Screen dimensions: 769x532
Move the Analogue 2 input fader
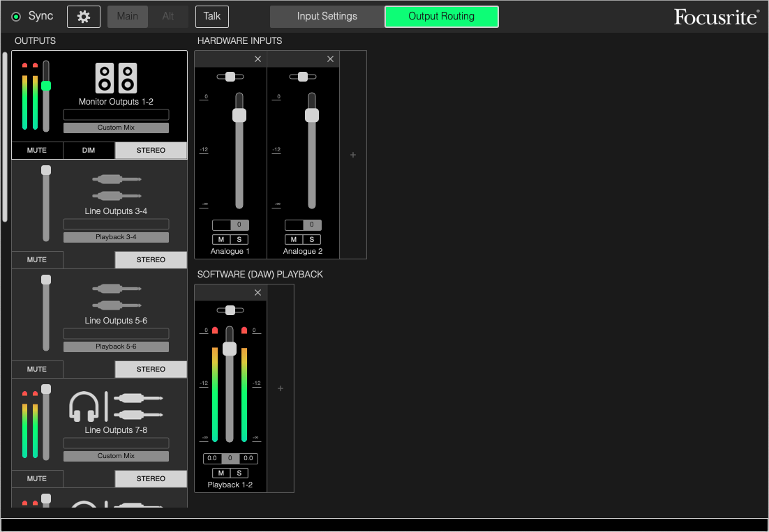point(312,114)
